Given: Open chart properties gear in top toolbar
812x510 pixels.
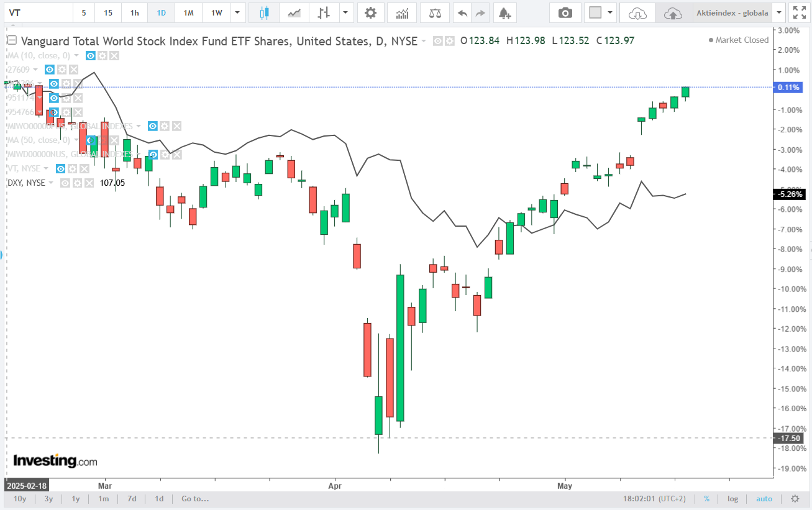Looking at the screenshot, I should (370, 12).
